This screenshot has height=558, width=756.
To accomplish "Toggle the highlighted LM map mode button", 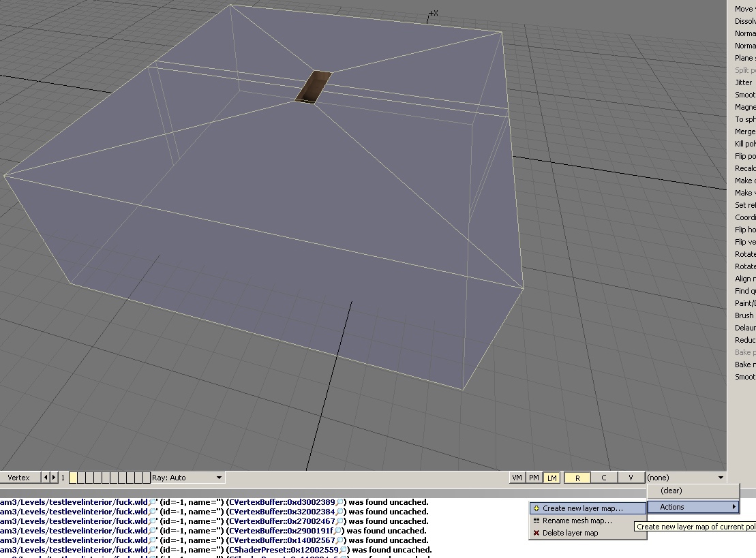I will point(551,478).
